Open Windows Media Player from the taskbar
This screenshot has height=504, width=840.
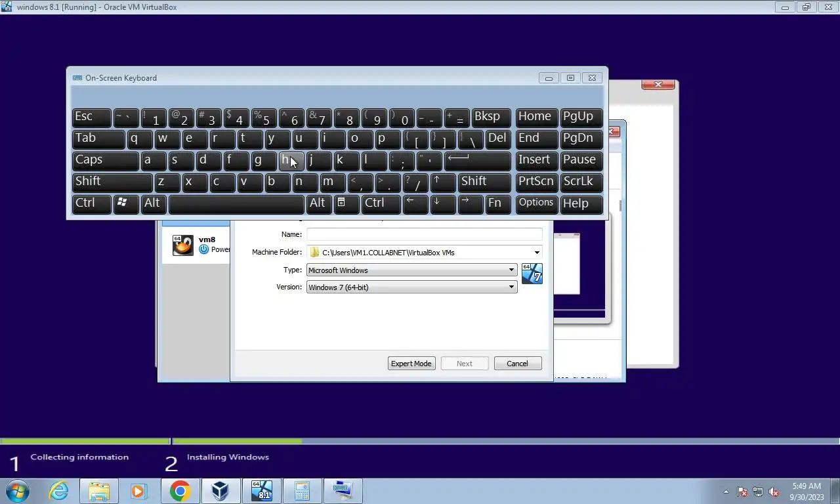pyautogui.click(x=138, y=491)
